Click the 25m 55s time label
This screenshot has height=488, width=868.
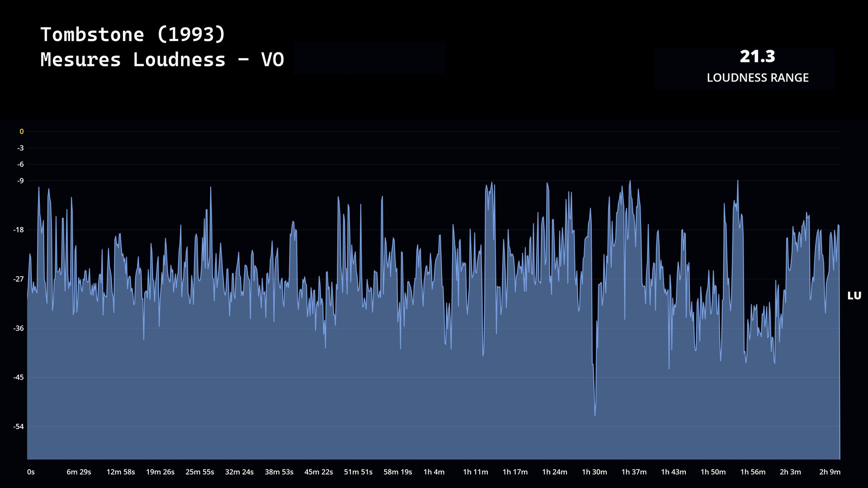[x=200, y=472]
